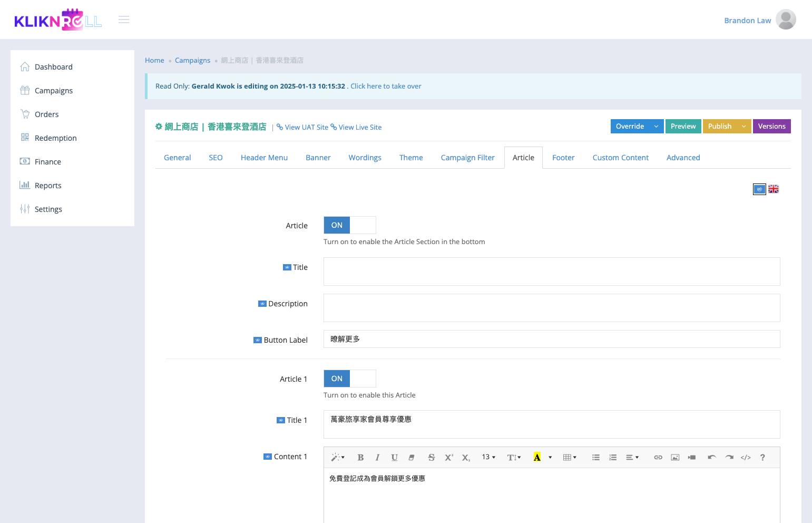Clear formatting with the eraser icon
Image resolution: width=812 pixels, height=523 pixels.
pyautogui.click(x=412, y=458)
